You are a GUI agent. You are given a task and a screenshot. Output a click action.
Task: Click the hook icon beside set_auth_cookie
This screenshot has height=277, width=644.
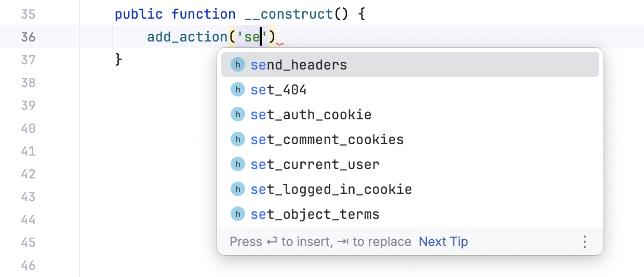[x=237, y=115]
